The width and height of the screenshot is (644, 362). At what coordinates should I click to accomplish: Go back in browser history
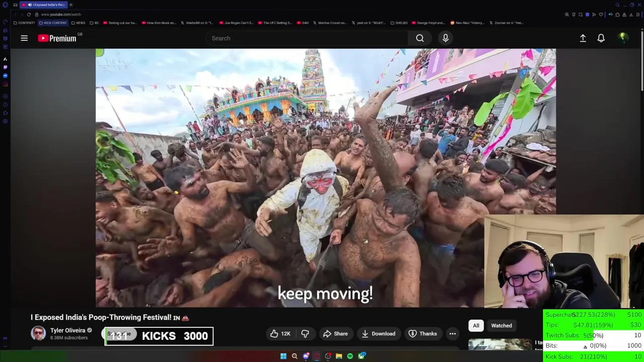click(16, 15)
